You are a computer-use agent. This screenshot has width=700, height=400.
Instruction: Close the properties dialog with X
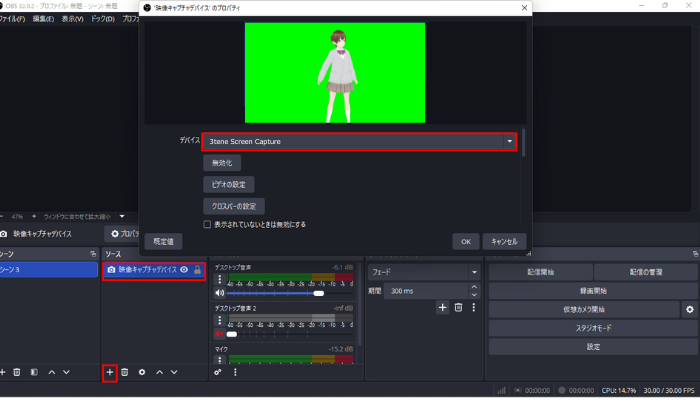(x=524, y=8)
